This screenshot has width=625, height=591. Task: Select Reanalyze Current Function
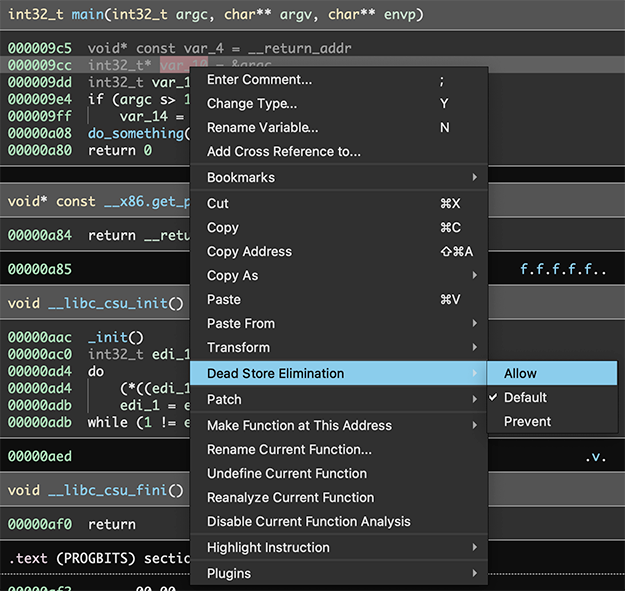339,497
